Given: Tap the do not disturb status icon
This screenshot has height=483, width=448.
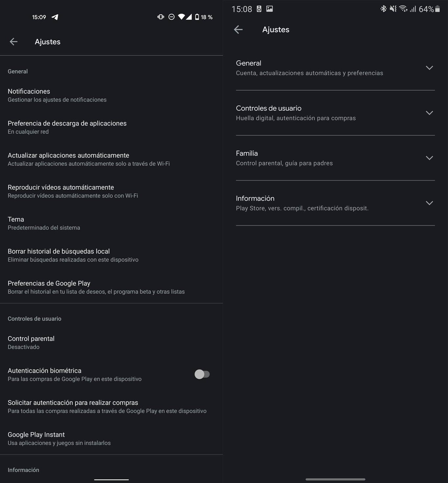Looking at the screenshot, I should click(171, 17).
